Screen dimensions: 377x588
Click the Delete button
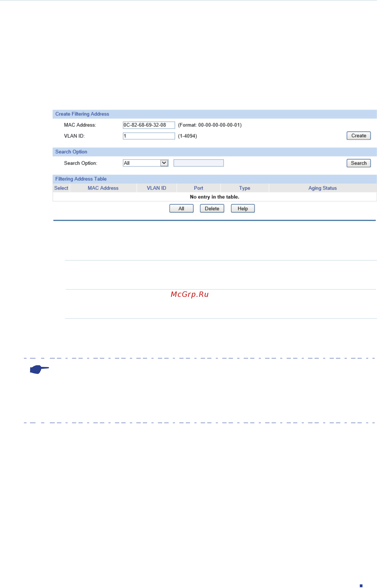[x=212, y=209]
